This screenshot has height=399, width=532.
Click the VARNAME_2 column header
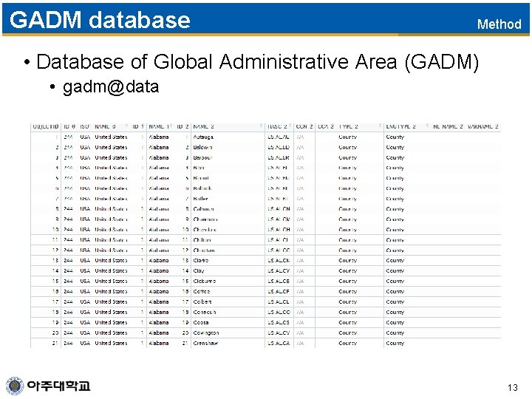(482, 126)
